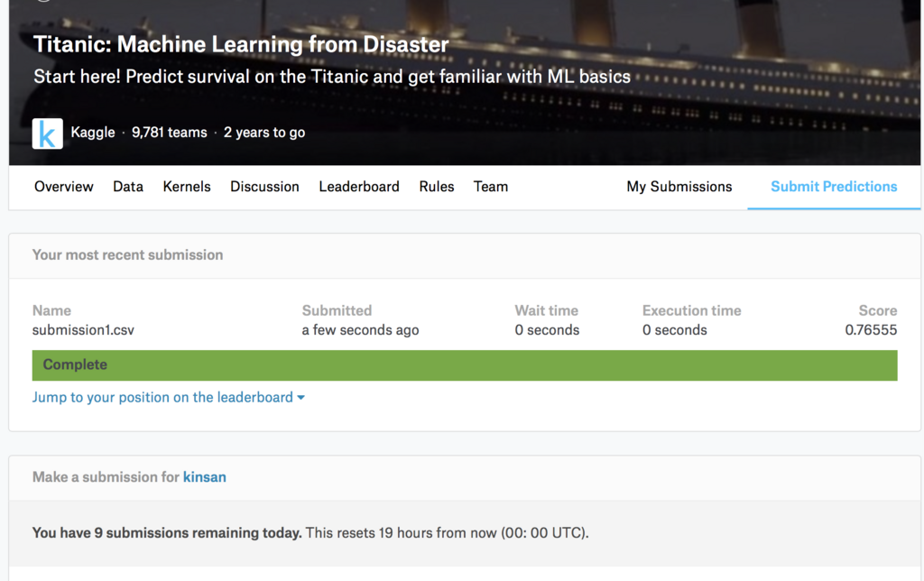The height and width of the screenshot is (581, 924).
Task: Click 'a few seconds ago' submitted value
Action: (360, 330)
